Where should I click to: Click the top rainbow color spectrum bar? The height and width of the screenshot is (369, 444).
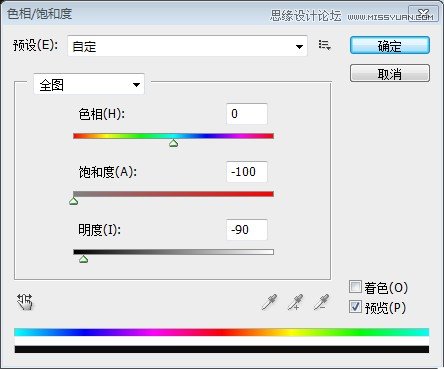222,332
